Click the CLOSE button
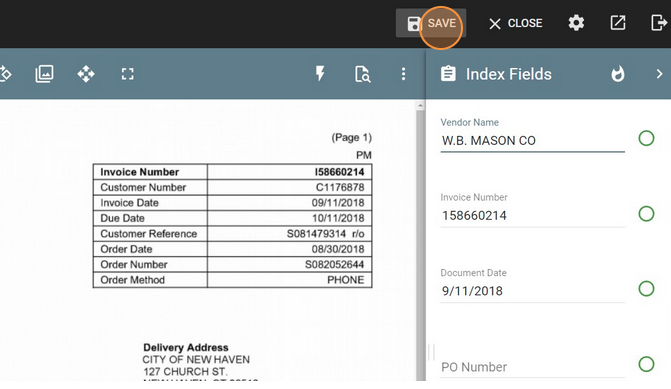This screenshot has width=671, height=389. pos(516,23)
